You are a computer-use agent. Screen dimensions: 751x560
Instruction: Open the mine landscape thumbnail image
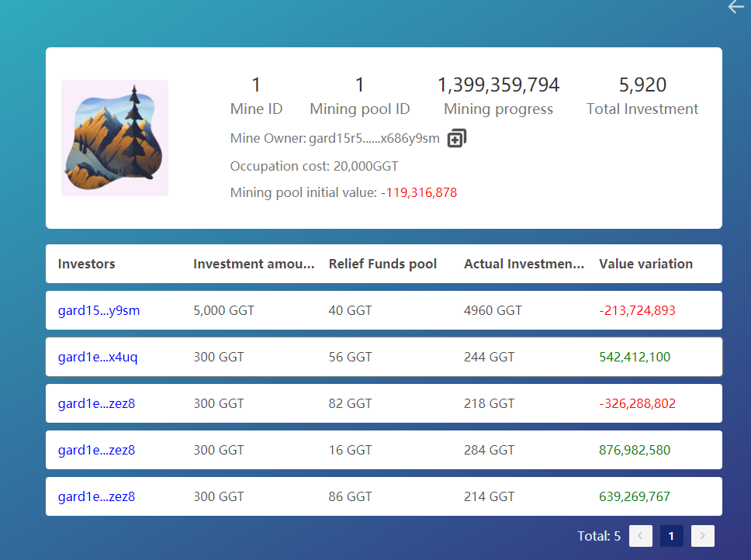(x=115, y=138)
